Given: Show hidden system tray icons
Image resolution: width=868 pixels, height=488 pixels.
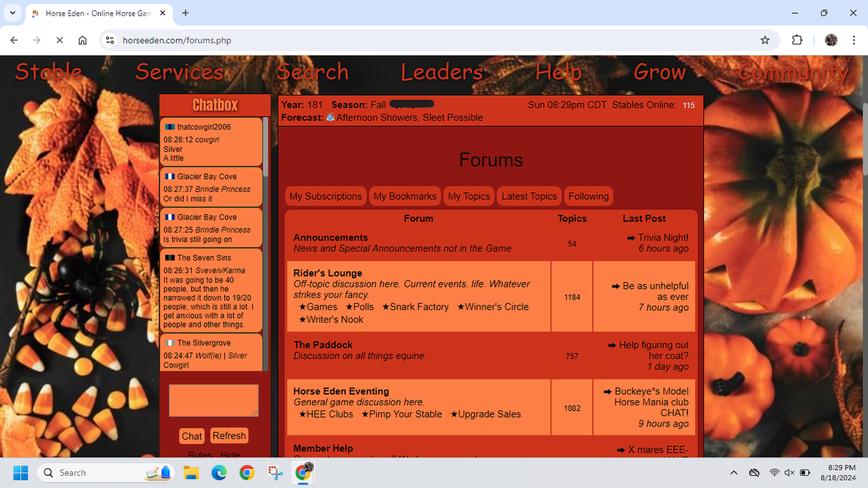Looking at the screenshot, I should (734, 472).
